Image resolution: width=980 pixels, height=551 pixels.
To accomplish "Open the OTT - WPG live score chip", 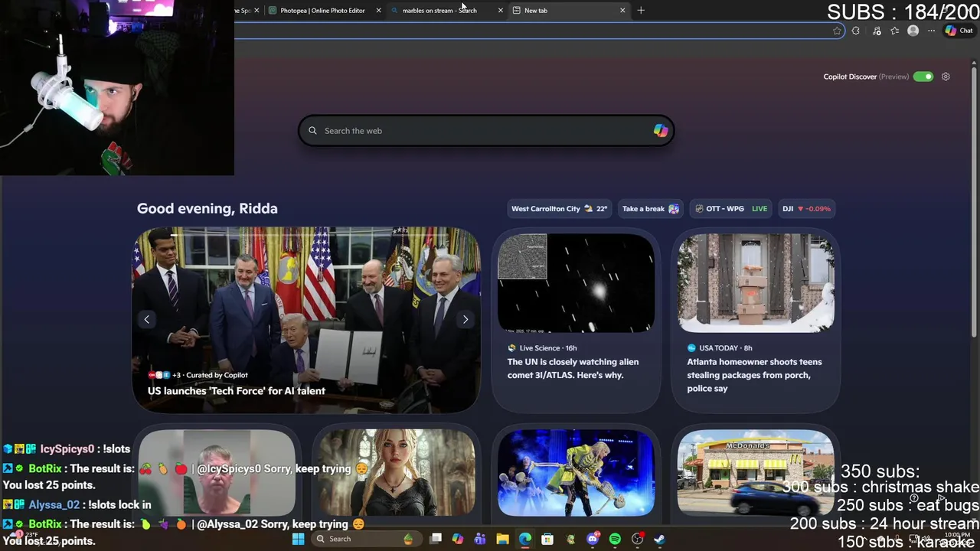I will tap(730, 208).
